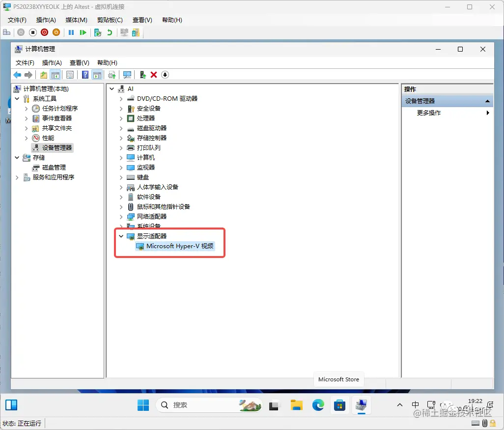Viewport: 504px width, 430px height.
Task: Expand 服务和应用程序 chevron
Action: coord(17,177)
